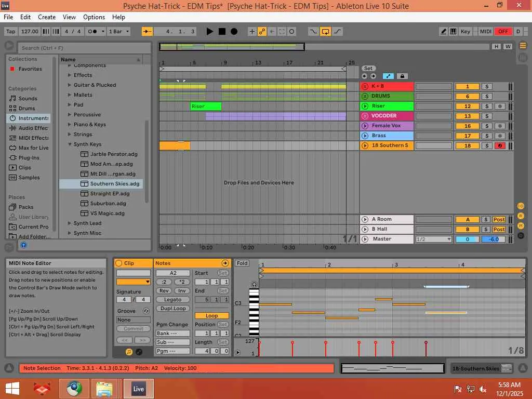The image size is (532, 399).
Task: Open Key Map Mode
Action: tap(465, 32)
